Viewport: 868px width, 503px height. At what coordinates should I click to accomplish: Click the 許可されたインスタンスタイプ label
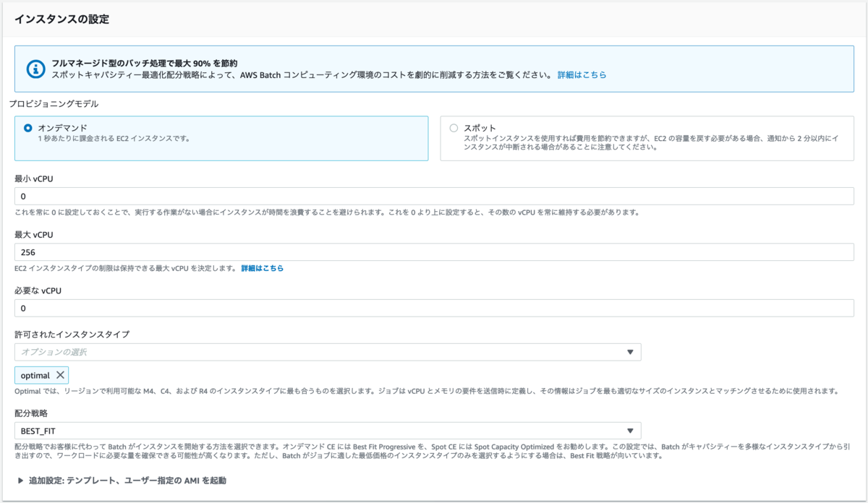pos(72,334)
